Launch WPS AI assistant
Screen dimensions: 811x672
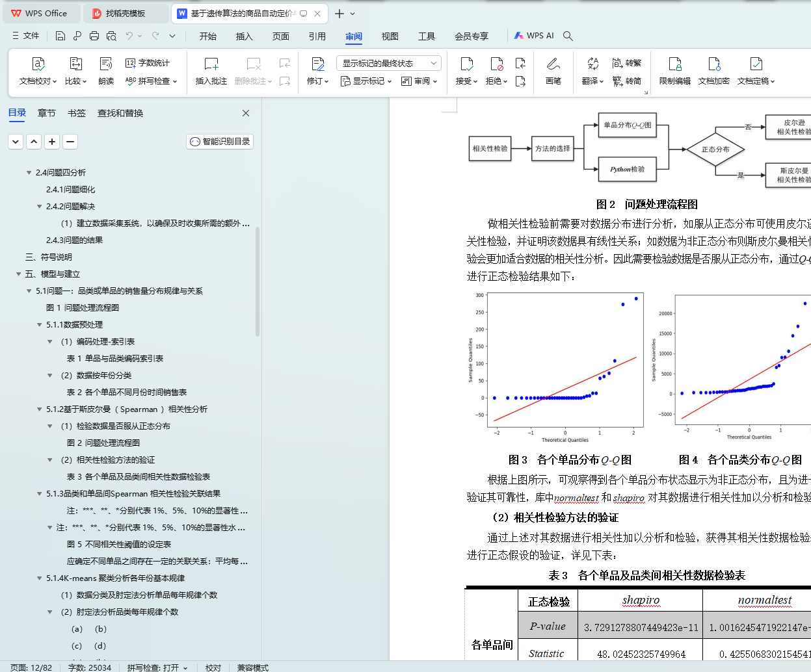coord(534,36)
